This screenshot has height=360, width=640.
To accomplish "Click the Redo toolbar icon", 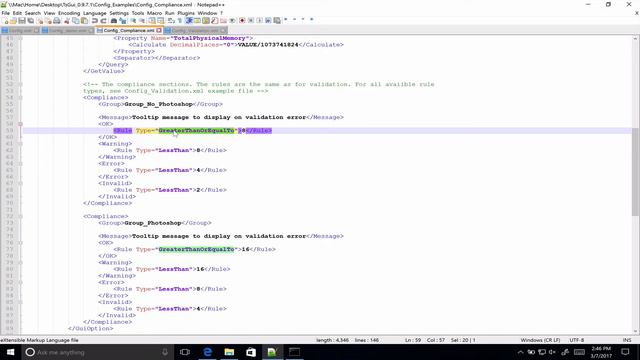I will coord(104,20).
